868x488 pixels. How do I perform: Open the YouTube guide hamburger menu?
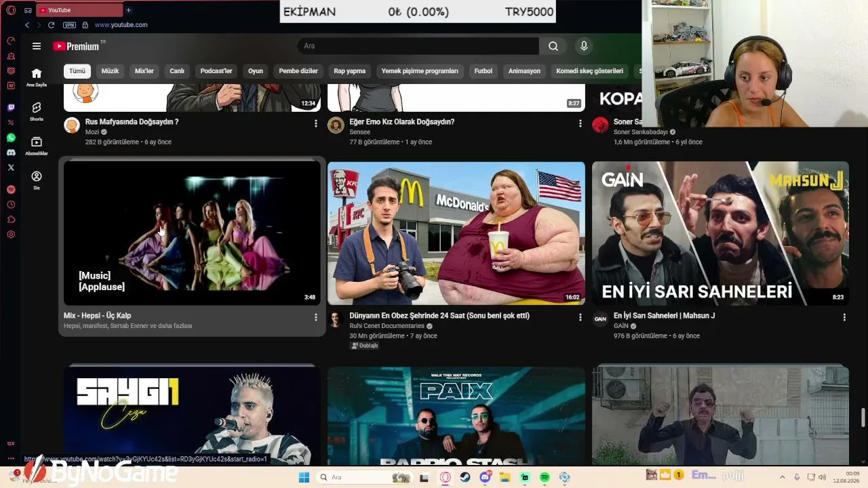click(x=37, y=46)
